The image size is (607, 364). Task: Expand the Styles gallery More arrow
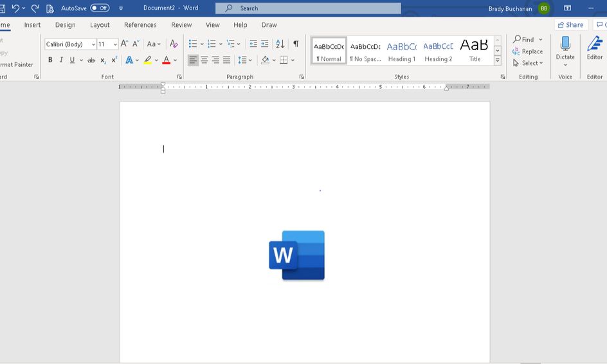tap(498, 60)
